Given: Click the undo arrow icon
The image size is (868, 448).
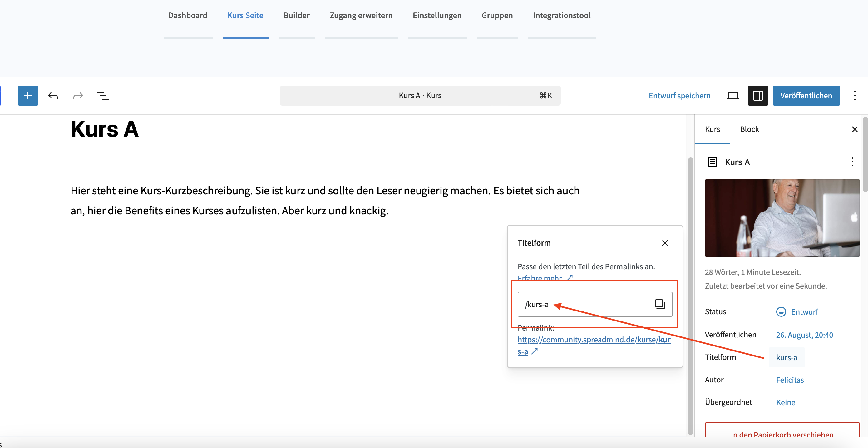Looking at the screenshot, I should click(x=53, y=96).
